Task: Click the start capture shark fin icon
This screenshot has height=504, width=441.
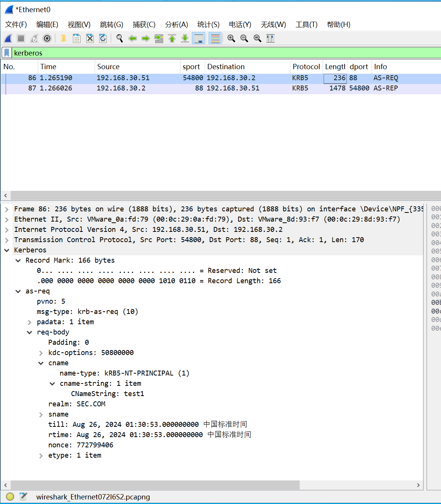Action: point(8,38)
